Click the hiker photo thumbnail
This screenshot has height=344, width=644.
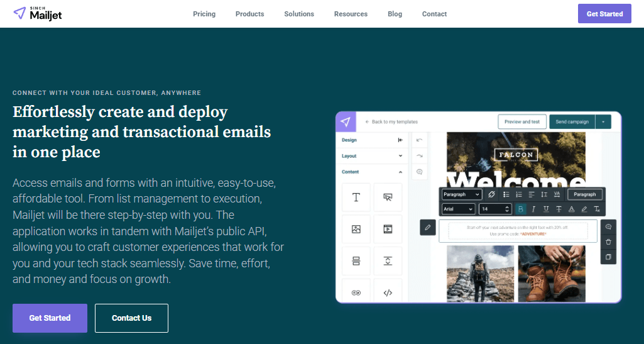[x=480, y=274]
